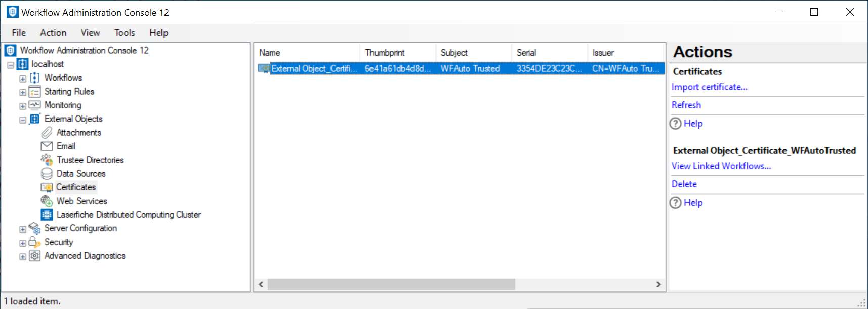Click the Laserfiche Distributed Computing Cluster icon
This screenshot has width=868, height=309.
[47, 215]
